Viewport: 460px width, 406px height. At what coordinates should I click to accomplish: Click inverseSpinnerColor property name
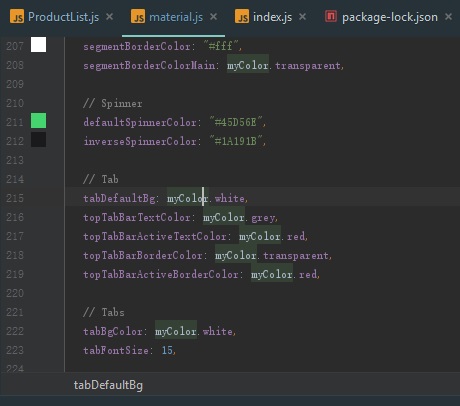coord(140,141)
